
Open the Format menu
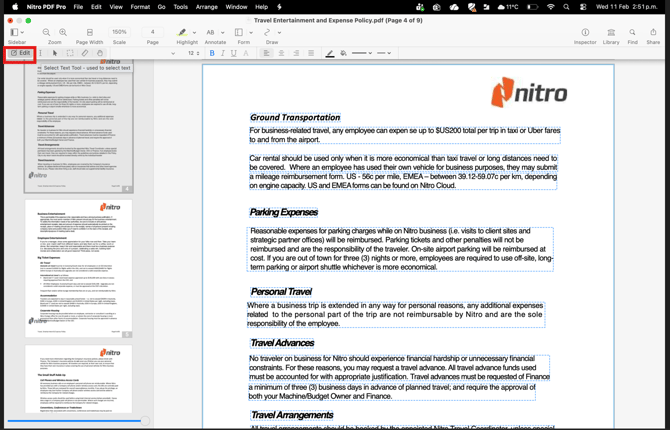point(140,7)
